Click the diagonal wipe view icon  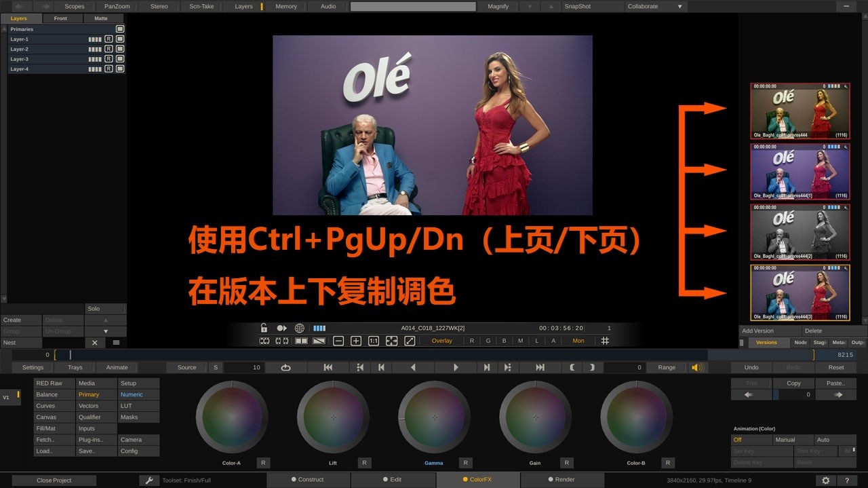point(319,341)
